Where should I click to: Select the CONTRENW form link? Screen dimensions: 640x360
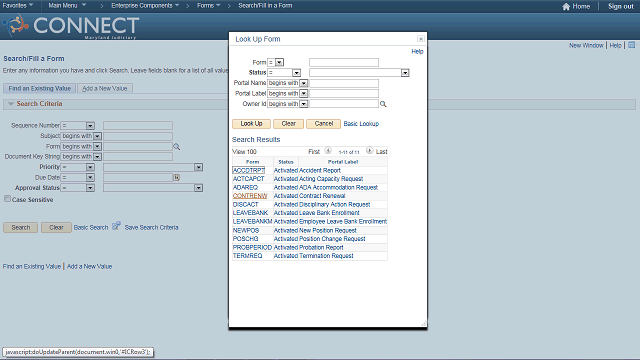[250, 196]
